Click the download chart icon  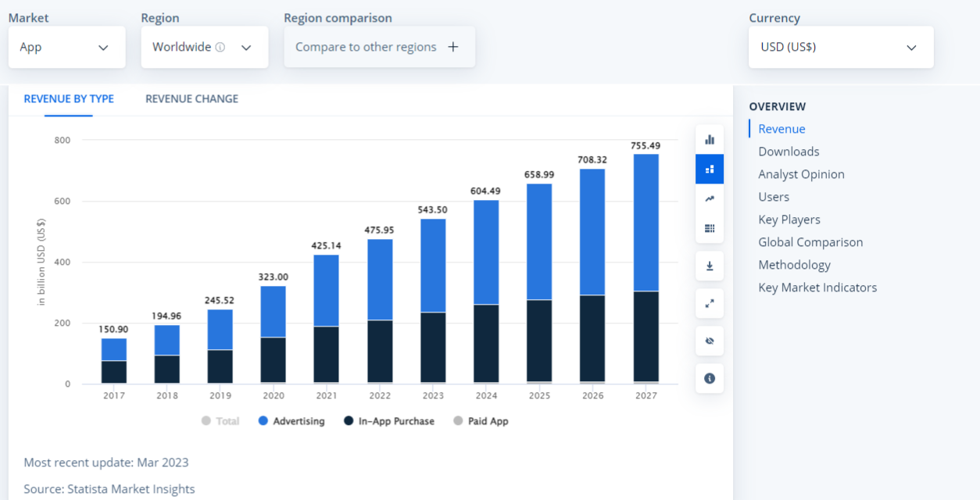[x=710, y=266]
